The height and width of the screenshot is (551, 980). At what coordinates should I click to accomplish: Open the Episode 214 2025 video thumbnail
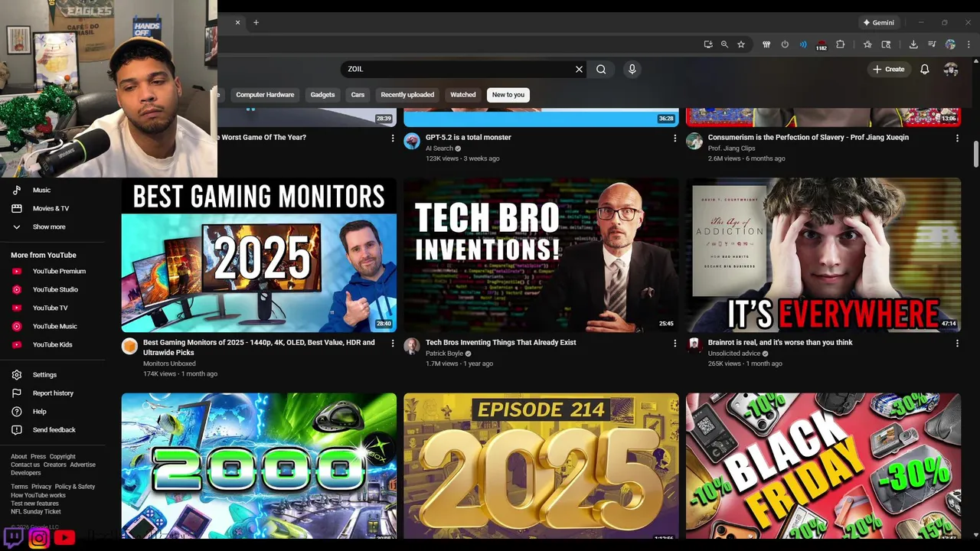[541, 466]
